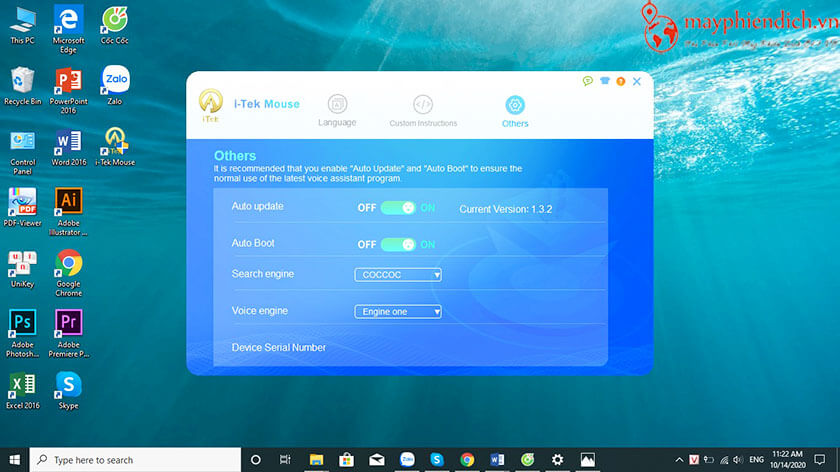The height and width of the screenshot is (472, 840).
Task: Open the Voice engine dropdown
Action: pos(398,312)
